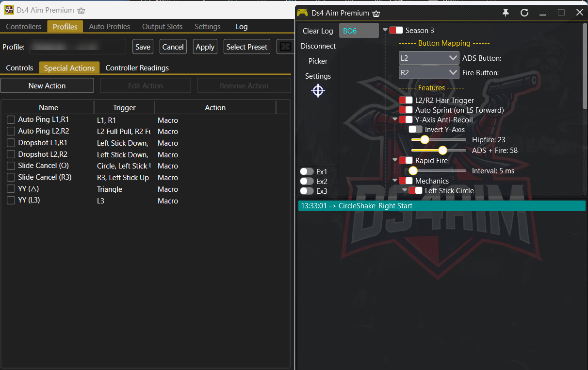
Task: Toggle the Ex2 switch
Action: click(307, 181)
